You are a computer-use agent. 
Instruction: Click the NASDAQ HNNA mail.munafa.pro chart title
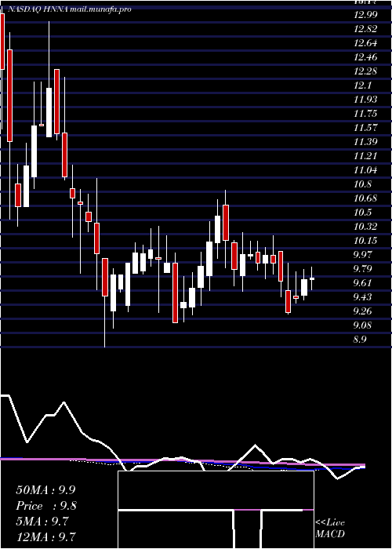click(69, 9)
